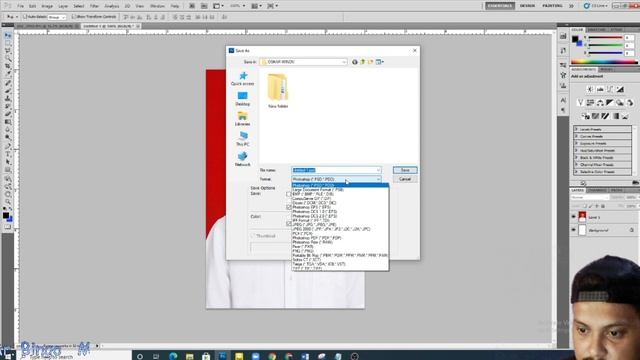The image size is (640, 360).
Task: Open the File menu
Action: click(20, 6)
